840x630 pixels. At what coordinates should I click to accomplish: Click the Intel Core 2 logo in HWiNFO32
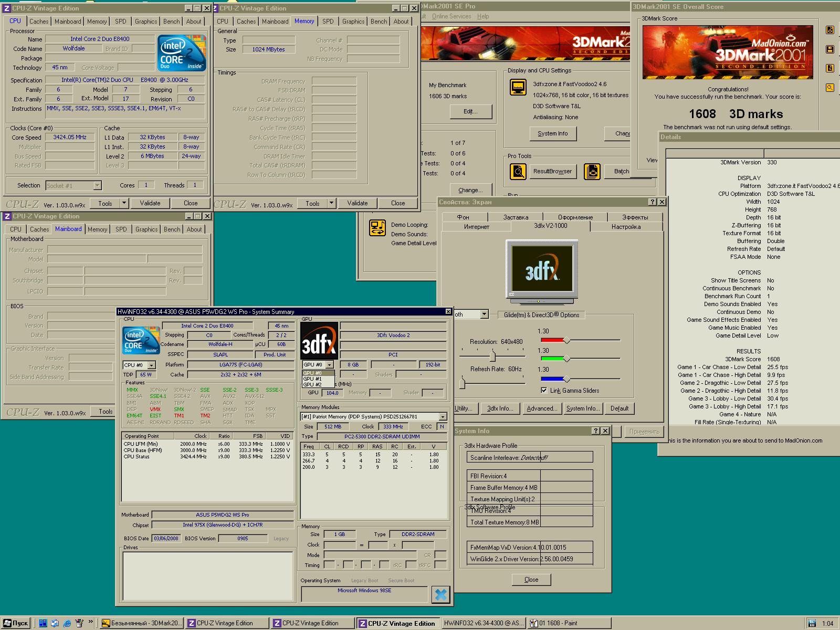(141, 340)
